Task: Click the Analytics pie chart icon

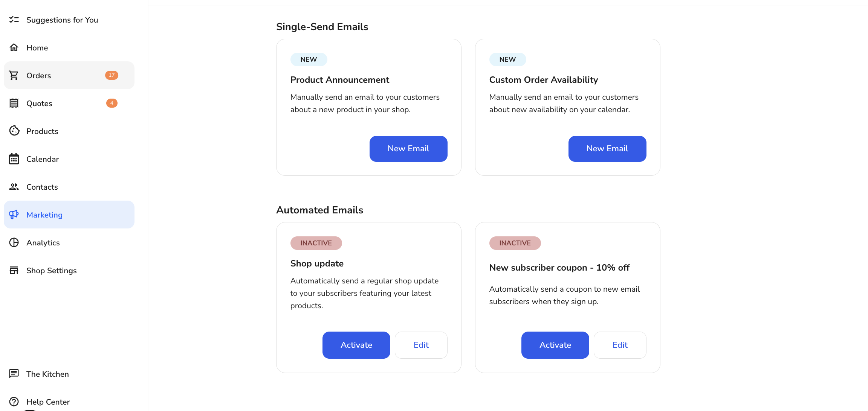Action: pos(14,242)
